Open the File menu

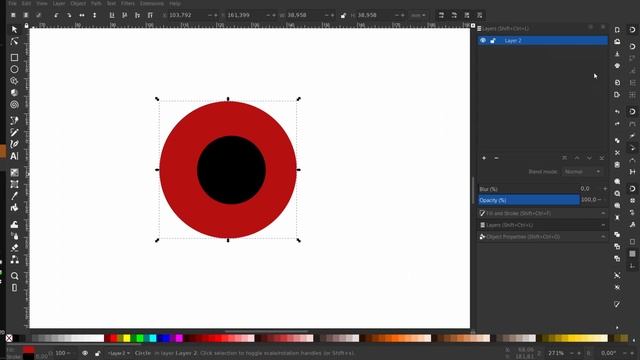[x=13, y=3]
